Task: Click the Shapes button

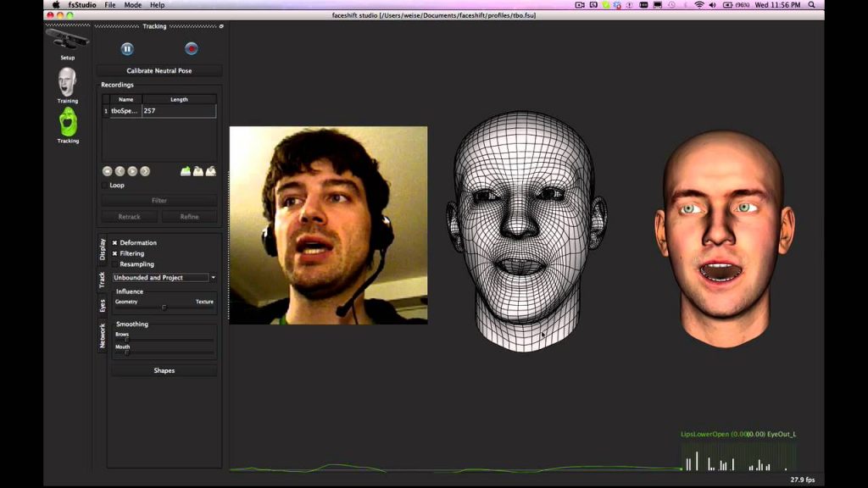Action: point(164,370)
